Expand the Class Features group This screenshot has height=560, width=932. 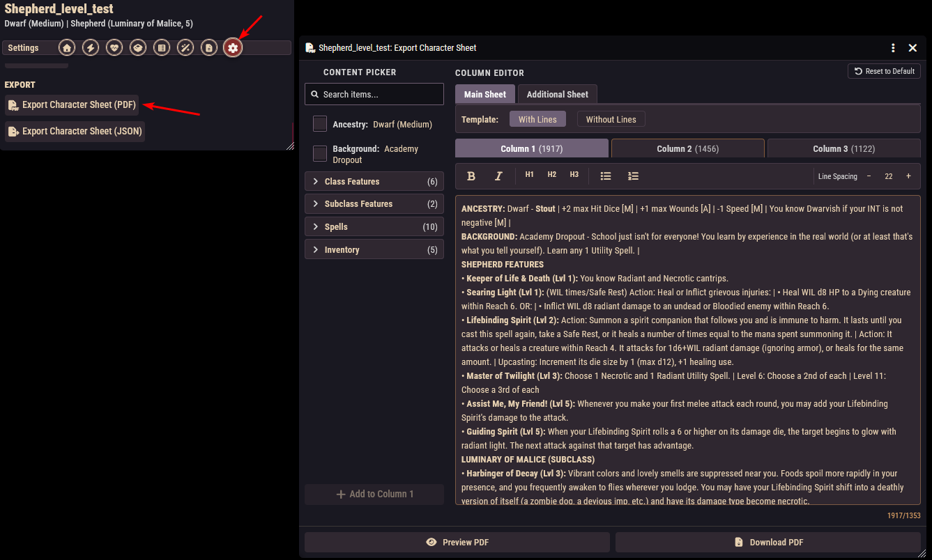(374, 181)
